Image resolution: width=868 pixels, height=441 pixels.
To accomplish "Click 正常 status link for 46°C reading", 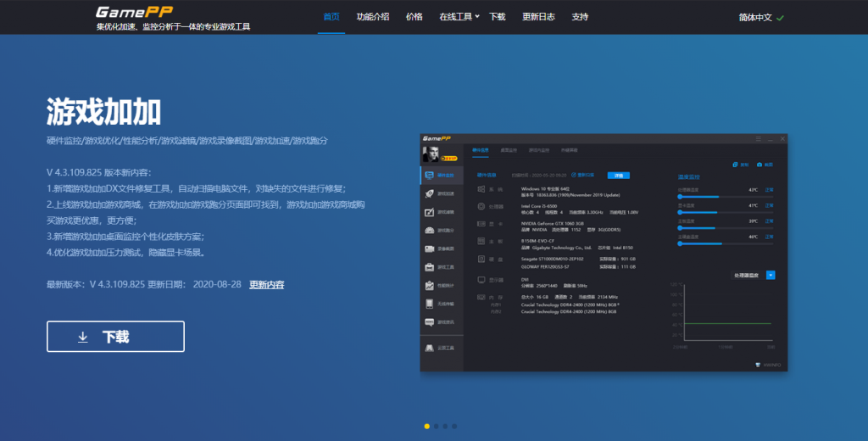I will click(769, 237).
